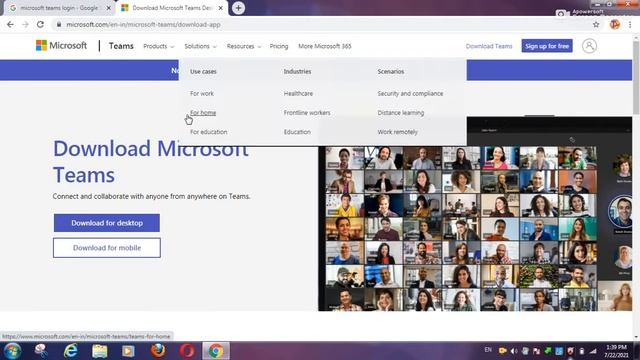
Task: Click the network signal icon in the tray
Action: click(593, 351)
